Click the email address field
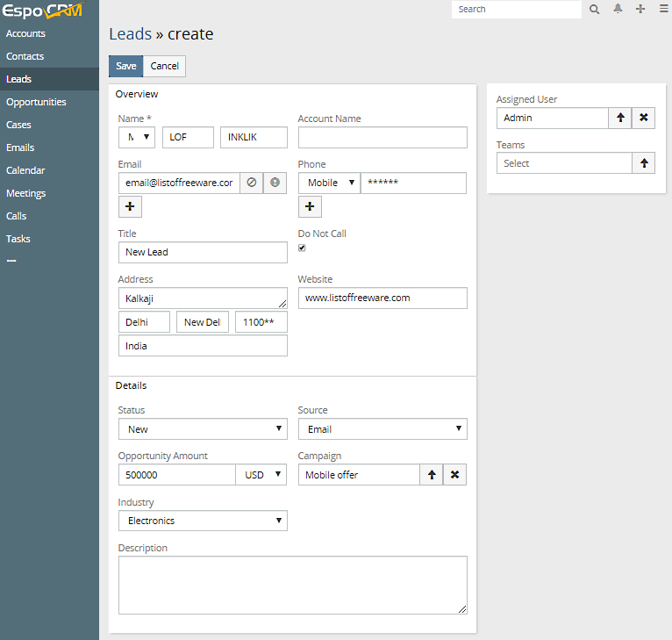The image size is (672, 640). (179, 183)
